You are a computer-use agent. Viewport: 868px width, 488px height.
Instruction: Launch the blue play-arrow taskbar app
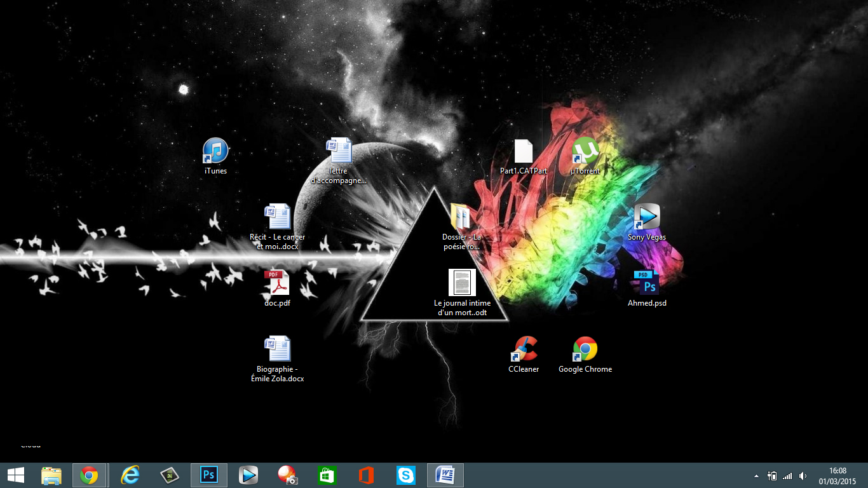tap(248, 475)
